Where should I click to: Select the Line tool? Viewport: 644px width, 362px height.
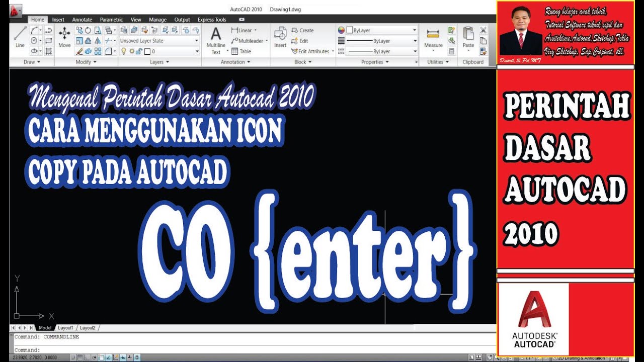pyautogui.click(x=20, y=36)
